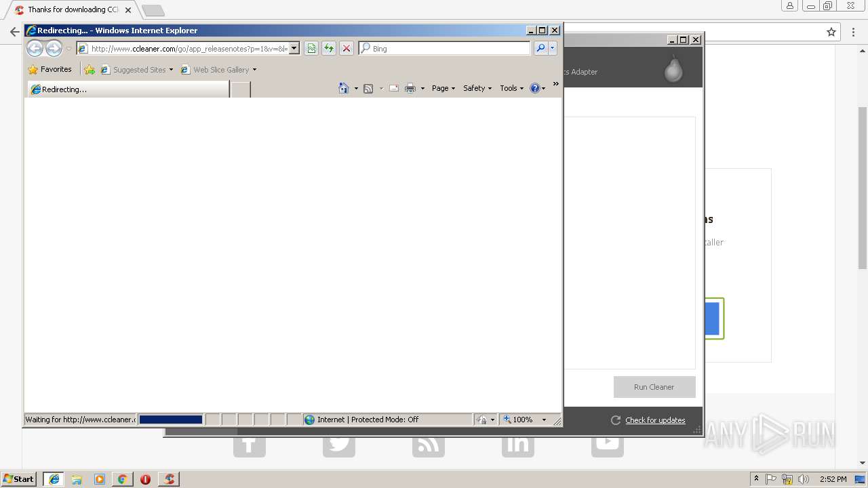Image resolution: width=868 pixels, height=488 pixels.
Task: Open the Windows Start menu
Action: 18,479
